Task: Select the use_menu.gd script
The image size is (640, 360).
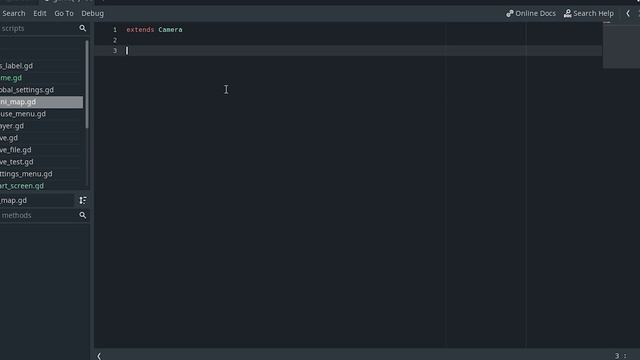Action: pos(41,114)
